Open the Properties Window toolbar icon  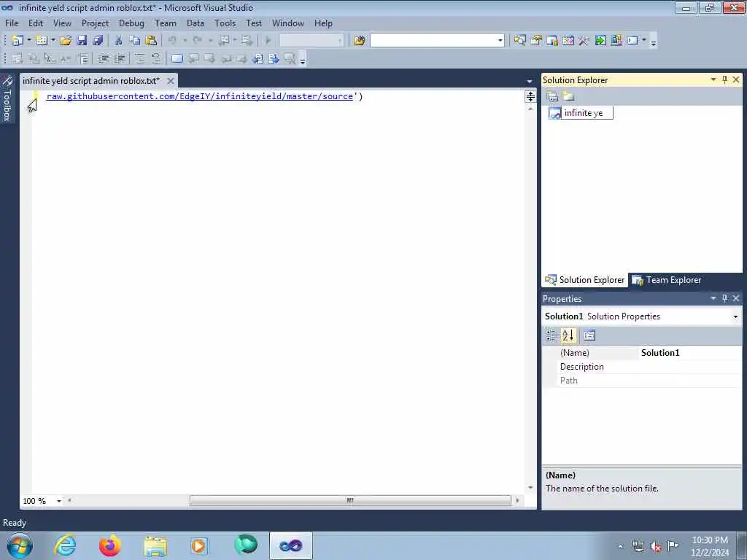[x=536, y=41]
